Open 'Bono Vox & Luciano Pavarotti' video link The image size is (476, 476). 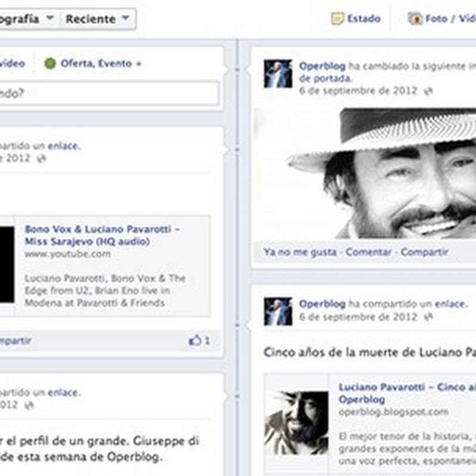102,235
